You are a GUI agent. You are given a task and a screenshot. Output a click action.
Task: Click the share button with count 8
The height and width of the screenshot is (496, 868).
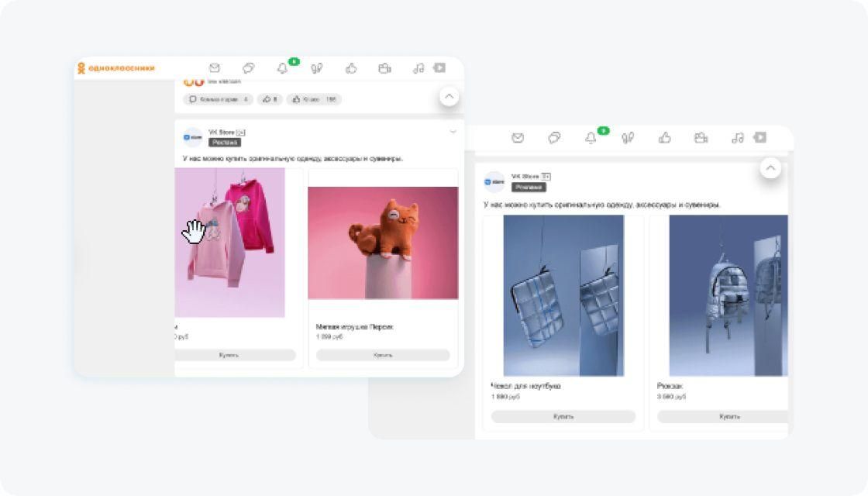pos(270,99)
